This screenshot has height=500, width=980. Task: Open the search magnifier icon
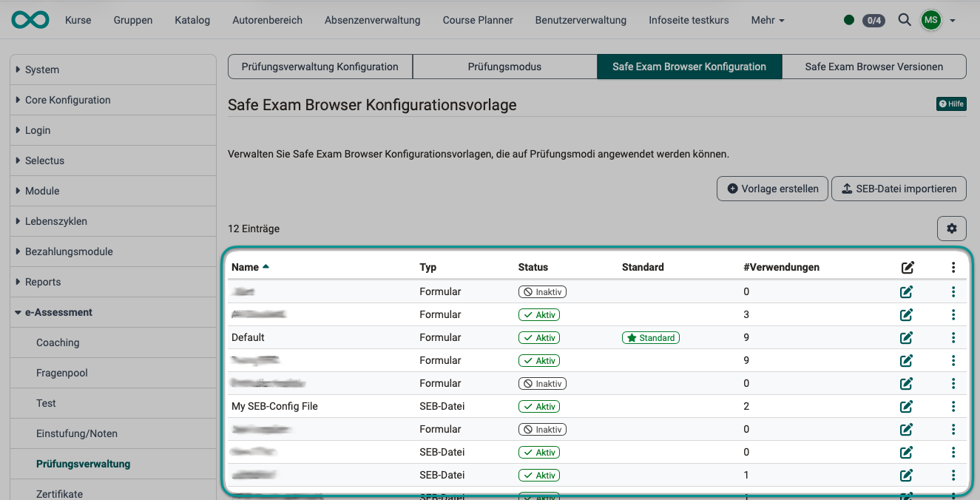tap(905, 20)
